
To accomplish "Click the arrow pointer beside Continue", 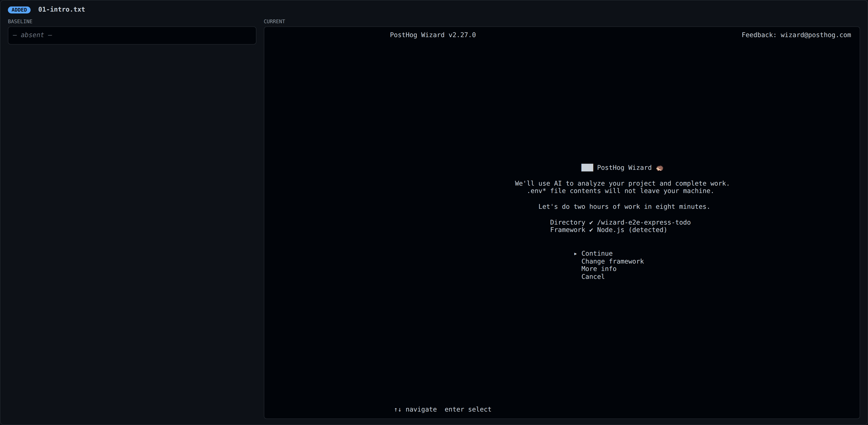I will 575,254.
